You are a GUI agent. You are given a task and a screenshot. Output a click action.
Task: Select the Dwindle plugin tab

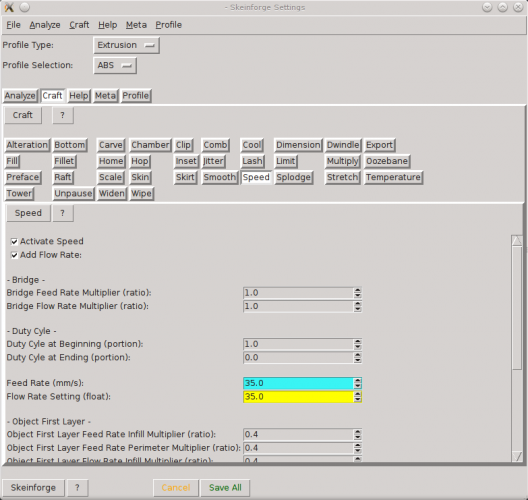(343, 145)
